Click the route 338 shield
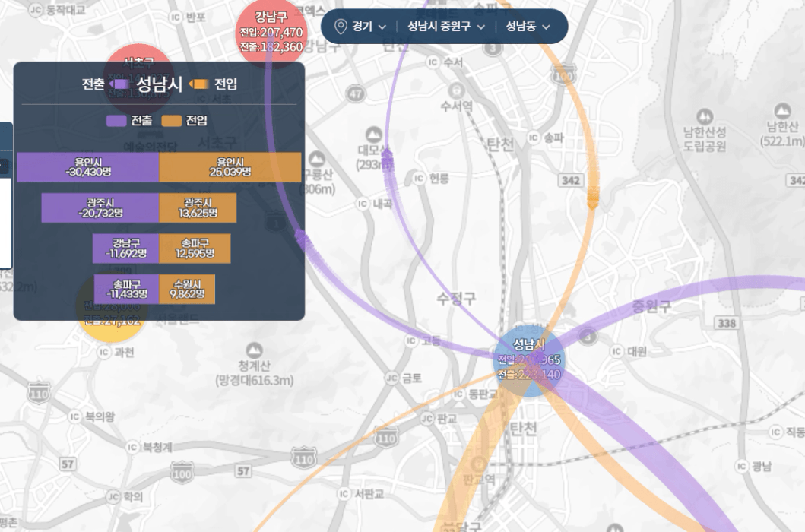This screenshot has width=805, height=532. point(727,323)
